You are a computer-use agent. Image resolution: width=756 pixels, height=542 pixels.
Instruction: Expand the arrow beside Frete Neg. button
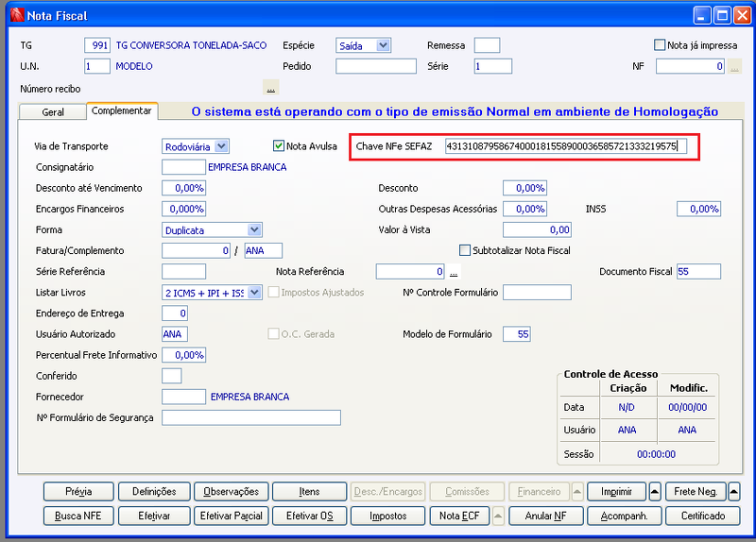734,491
